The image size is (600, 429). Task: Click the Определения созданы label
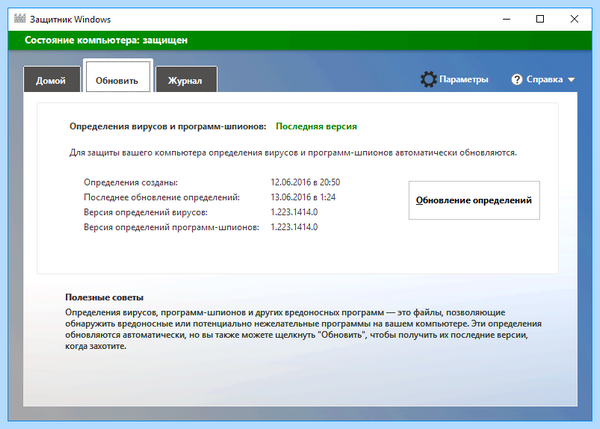click(131, 183)
